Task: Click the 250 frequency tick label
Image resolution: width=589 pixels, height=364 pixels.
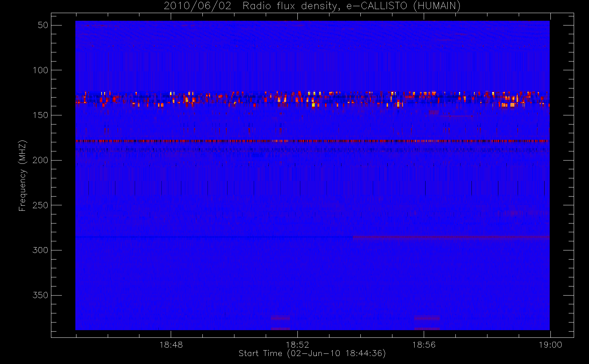Action: point(40,205)
